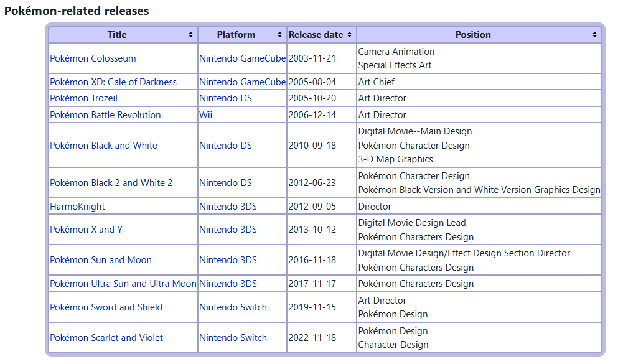Open Nintendo GameCube link in Colosseum row
618x364 pixels.
pos(242,58)
